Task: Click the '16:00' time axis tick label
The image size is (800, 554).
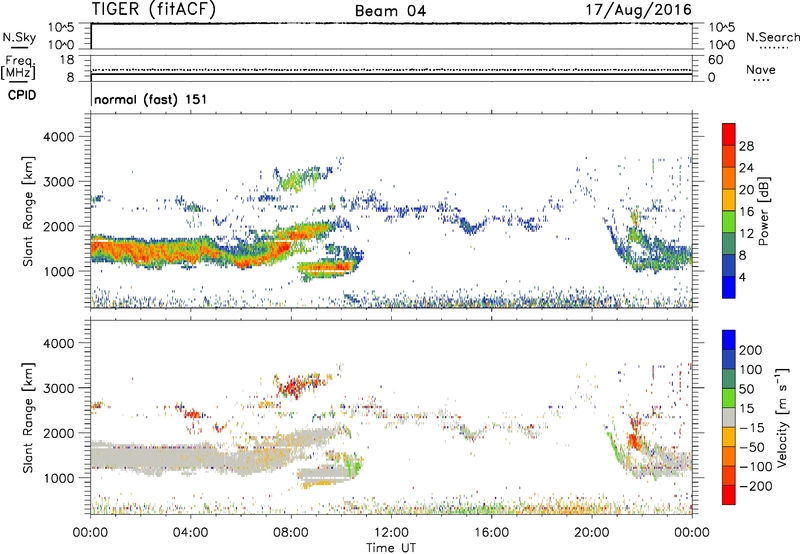Action: coord(492,533)
